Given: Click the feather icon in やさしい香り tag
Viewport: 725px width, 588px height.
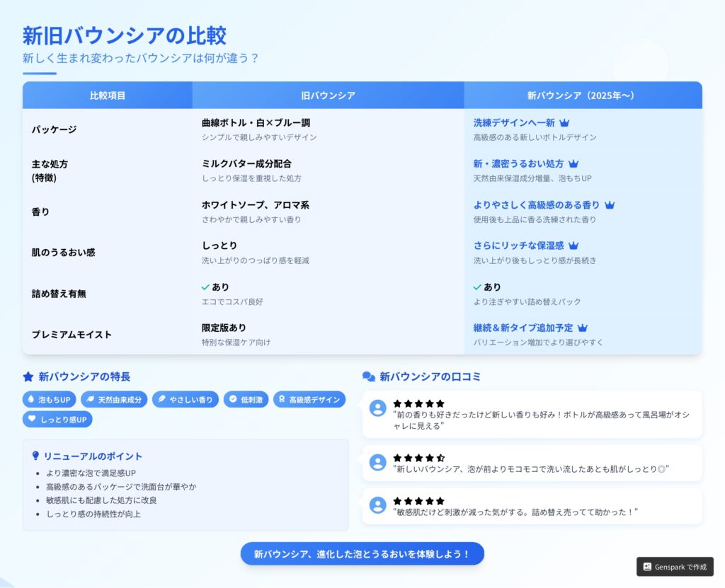Looking at the screenshot, I should click(162, 399).
